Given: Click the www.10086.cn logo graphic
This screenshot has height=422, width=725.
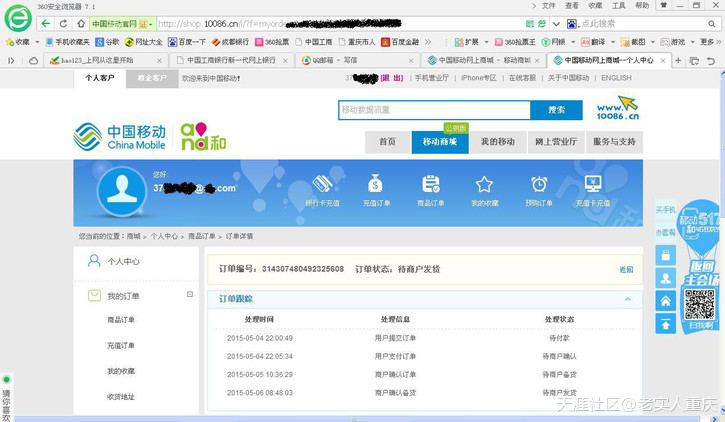Looking at the screenshot, I should pos(618,108).
